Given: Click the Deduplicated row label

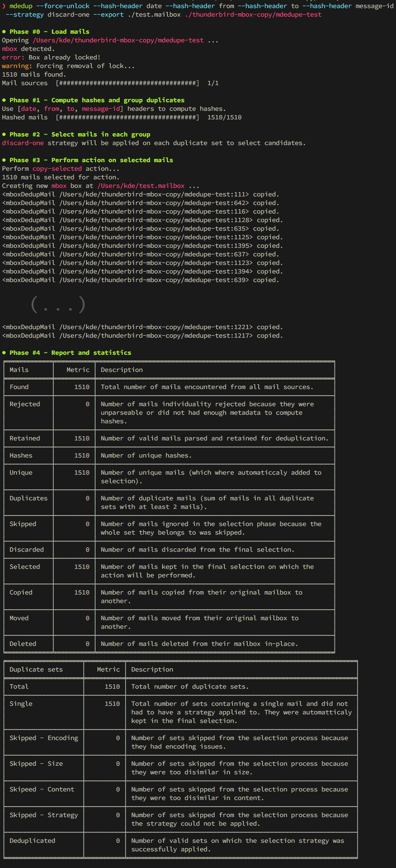Looking at the screenshot, I should pos(32,841).
